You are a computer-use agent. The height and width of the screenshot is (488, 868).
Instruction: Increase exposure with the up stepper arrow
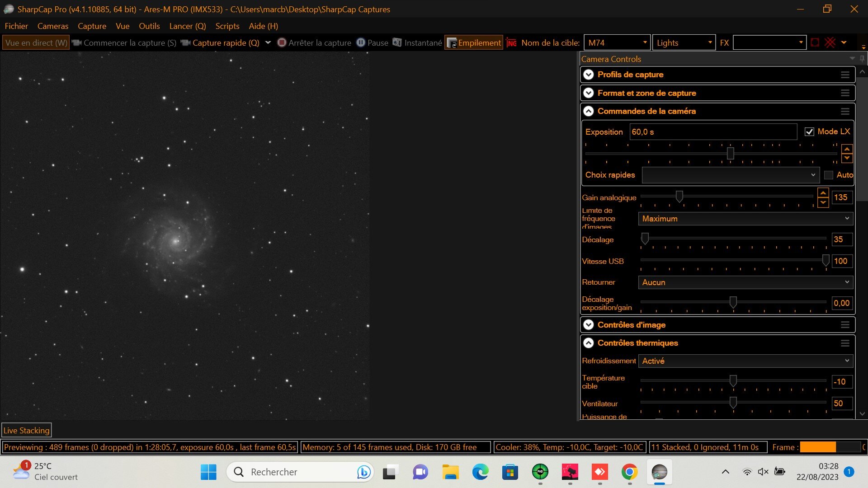847,149
